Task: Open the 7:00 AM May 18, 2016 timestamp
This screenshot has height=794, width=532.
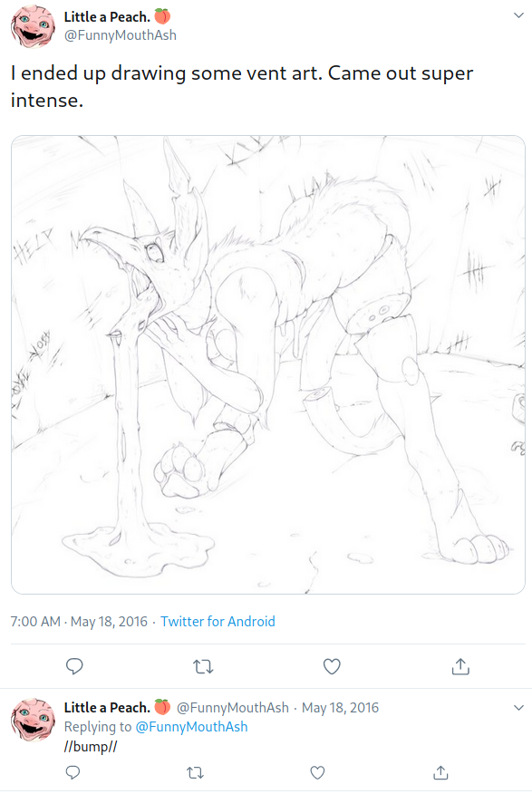Action: tap(79, 621)
